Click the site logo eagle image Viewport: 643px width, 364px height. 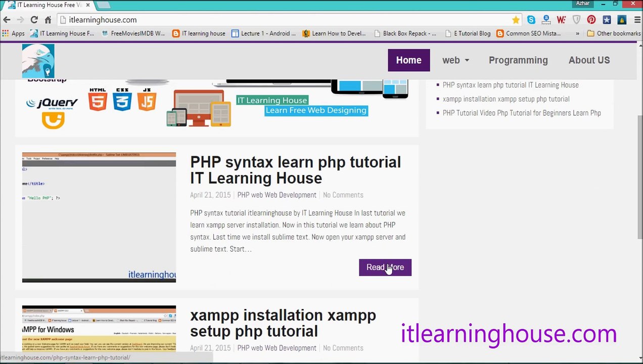point(38,61)
